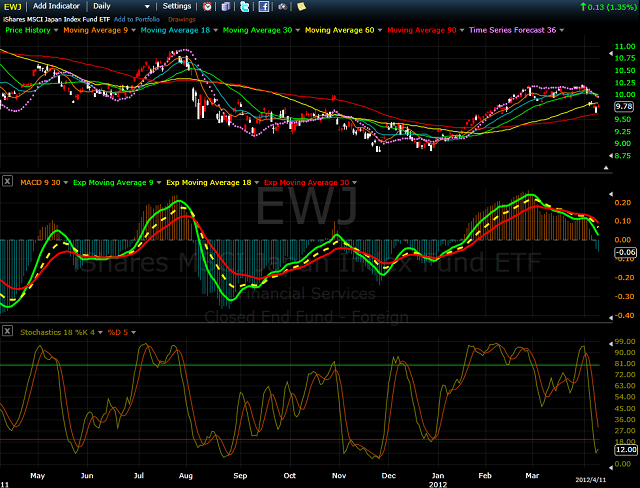Click the Feb label on the time axis
Viewport: 640px width, 488px height.
click(x=485, y=476)
